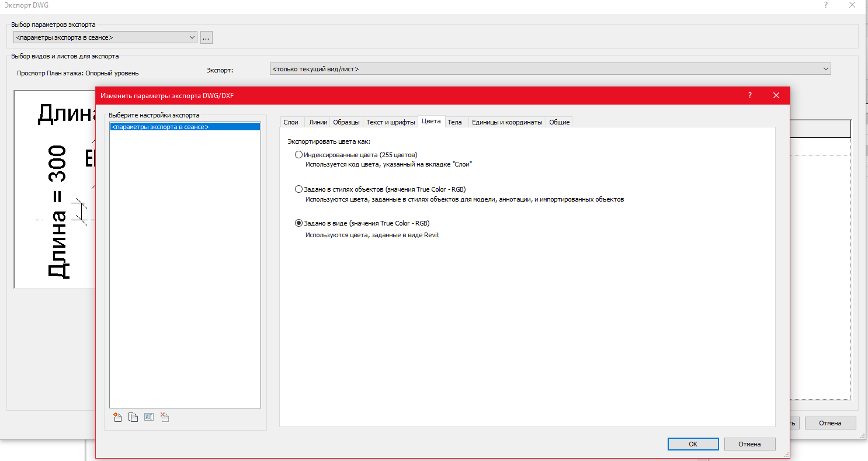The height and width of the screenshot is (461, 868).
Task: Close the DWG/DXF export settings dialog
Action: click(776, 95)
